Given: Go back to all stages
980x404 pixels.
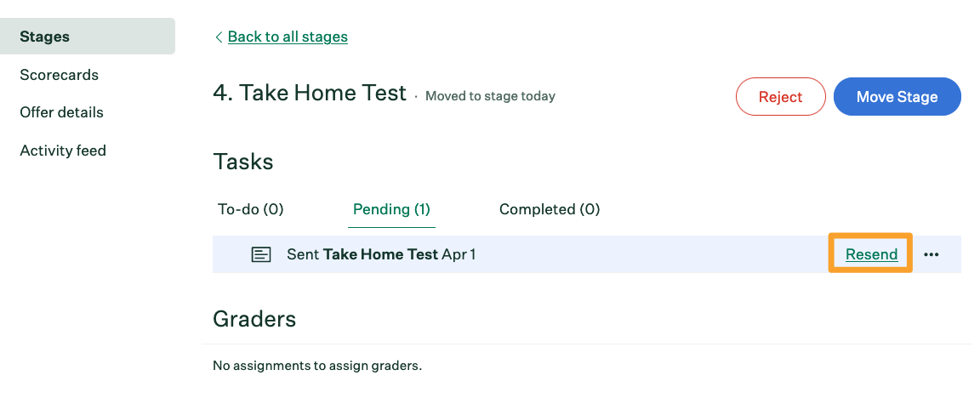Looking at the screenshot, I should coord(288,37).
